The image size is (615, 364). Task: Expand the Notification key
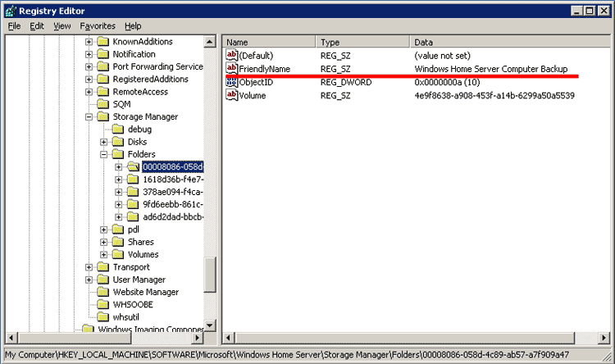tap(89, 54)
